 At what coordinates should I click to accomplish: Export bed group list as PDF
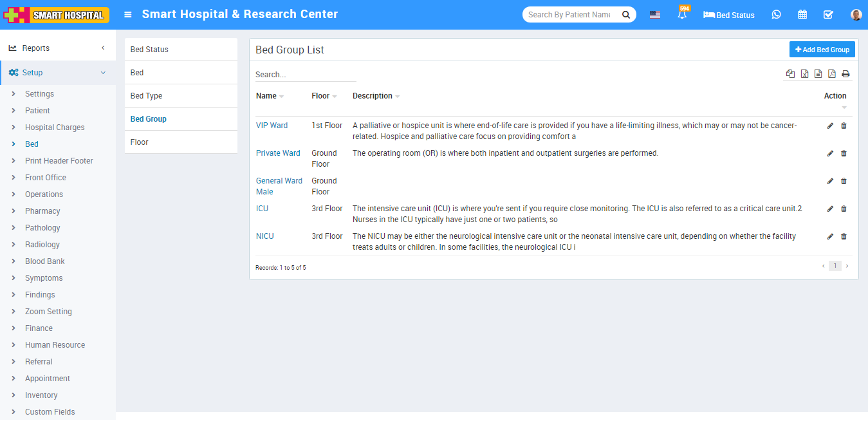coord(831,74)
